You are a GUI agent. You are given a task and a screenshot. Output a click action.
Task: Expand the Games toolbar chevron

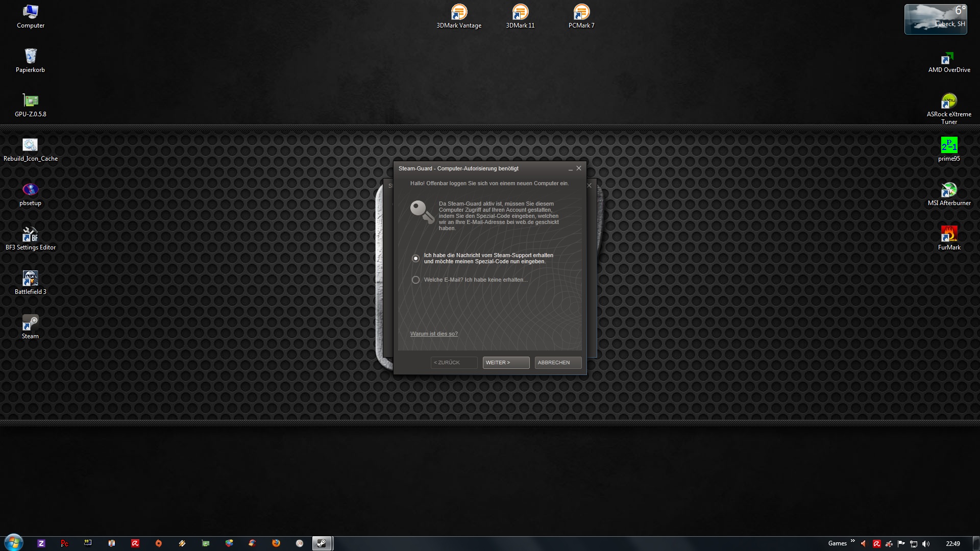(852, 541)
